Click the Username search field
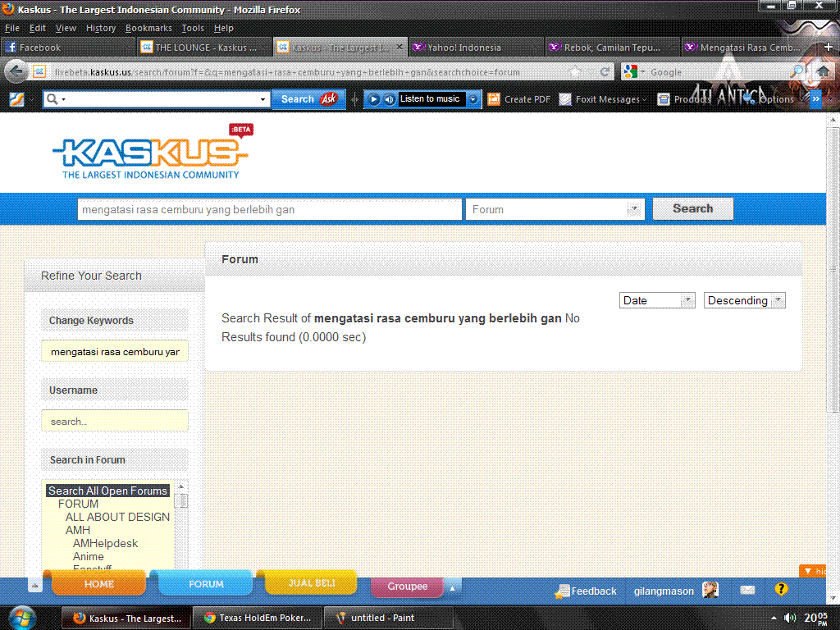Viewport: 840px width, 630px height. pos(115,421)
